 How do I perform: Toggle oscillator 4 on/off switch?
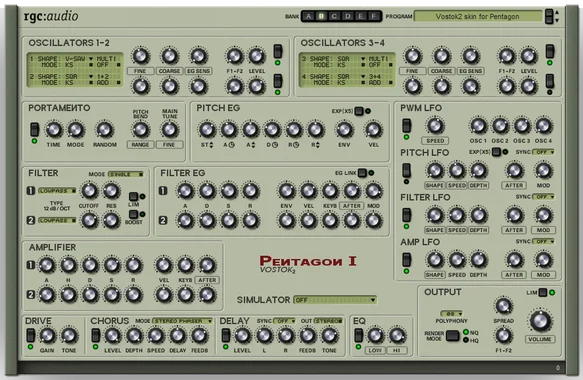[550, 81]
